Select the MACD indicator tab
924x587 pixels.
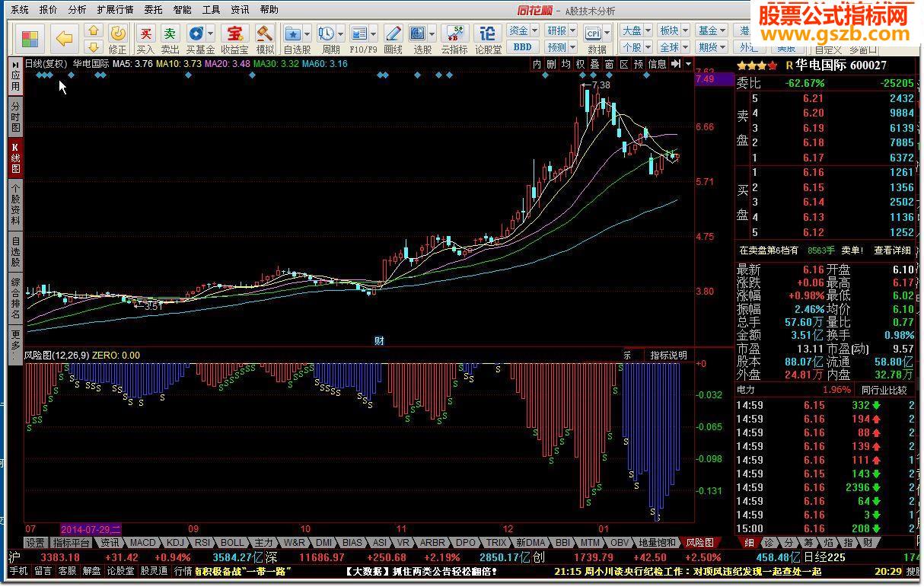[x=142, y=543]
